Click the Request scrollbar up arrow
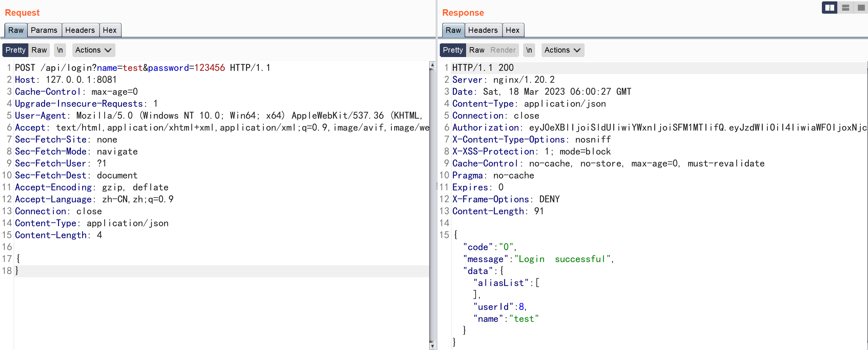This screenshot has height=350, width=868. tap(432, 65)
